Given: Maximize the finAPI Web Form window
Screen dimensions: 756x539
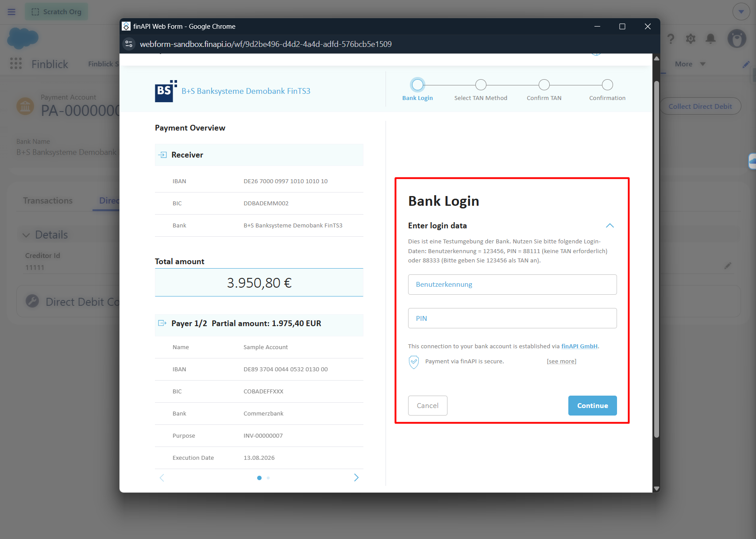Looking at the screenshot, I should pyautogui.click(x=622, y=27).
